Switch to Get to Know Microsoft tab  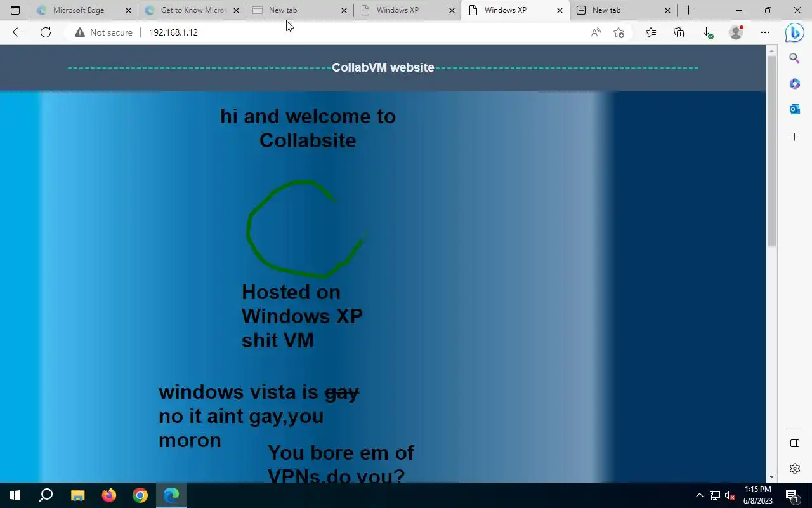coord(192,10)
